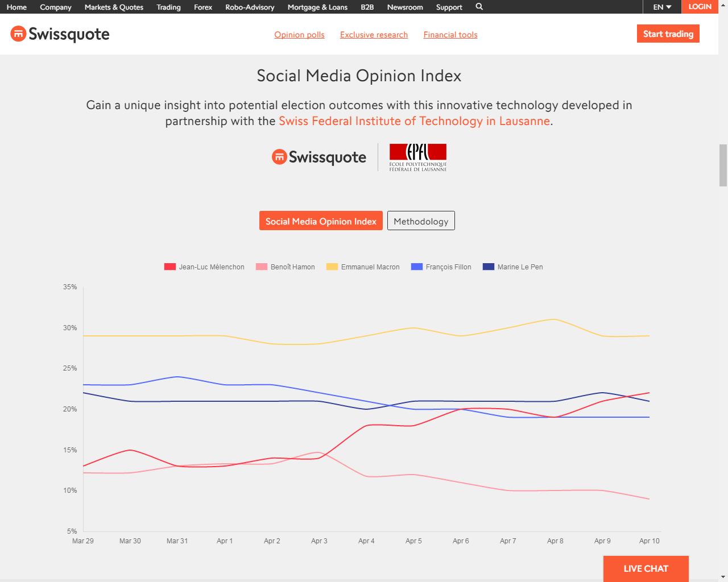Open the EN language dropdown
This screenshot has height=582, width=728.
[662, 7]
